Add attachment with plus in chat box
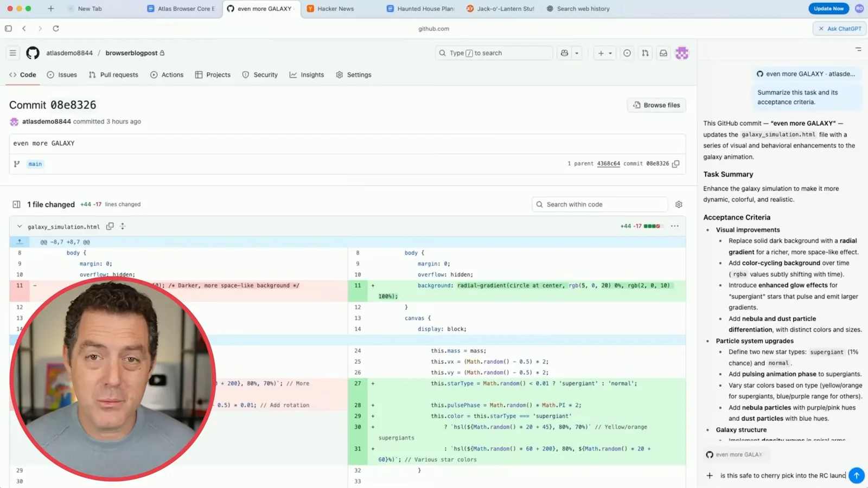This screenshot has height=488, width=868. point(710,476)
